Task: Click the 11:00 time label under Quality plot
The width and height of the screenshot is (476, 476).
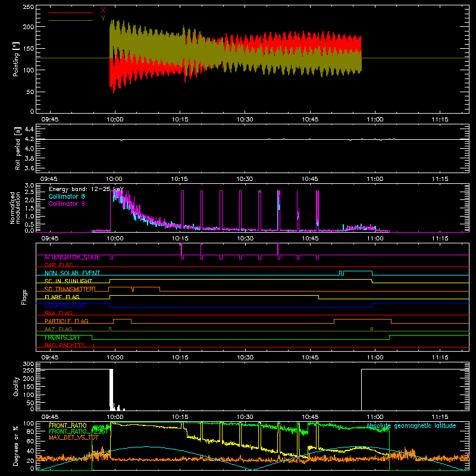Action: point(375,417)
